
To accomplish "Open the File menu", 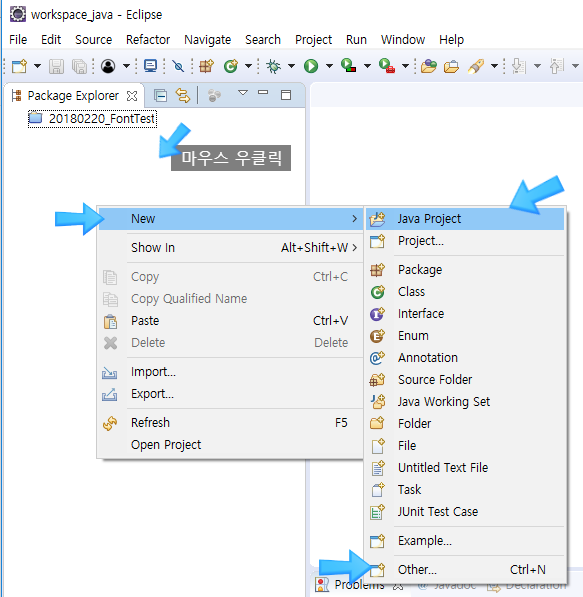I will [18, 40].
